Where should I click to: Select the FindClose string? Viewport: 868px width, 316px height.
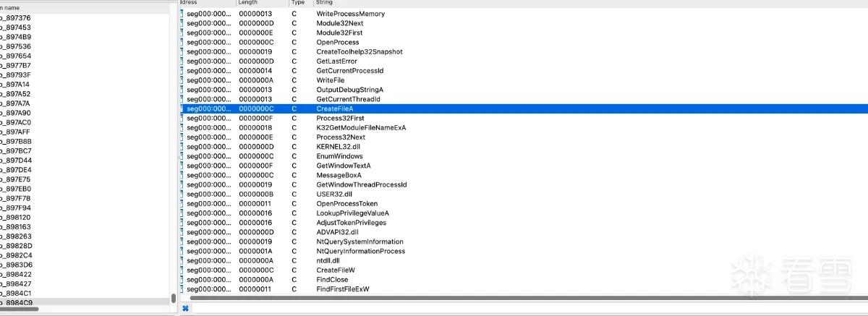(x=524, y=280)
